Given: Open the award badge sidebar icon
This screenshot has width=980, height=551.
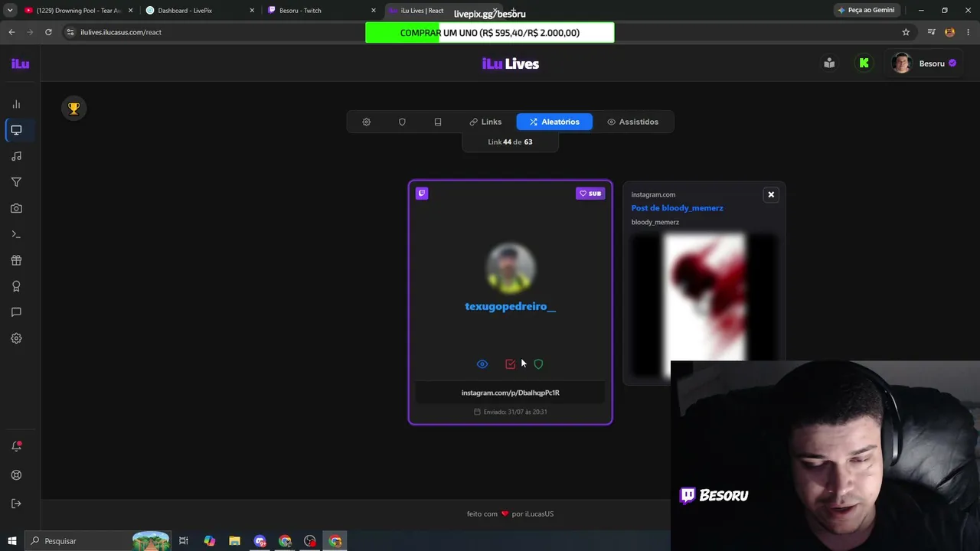Looking at the screenshot, I should (x=16, y=286).
